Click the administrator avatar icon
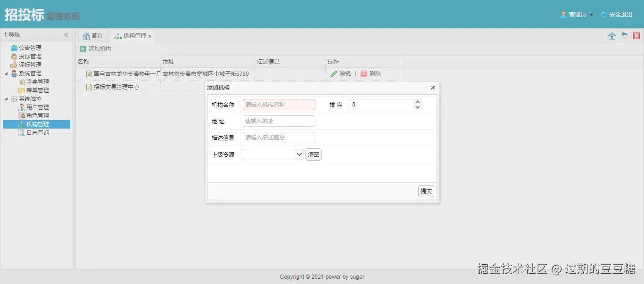 (563, 15)
